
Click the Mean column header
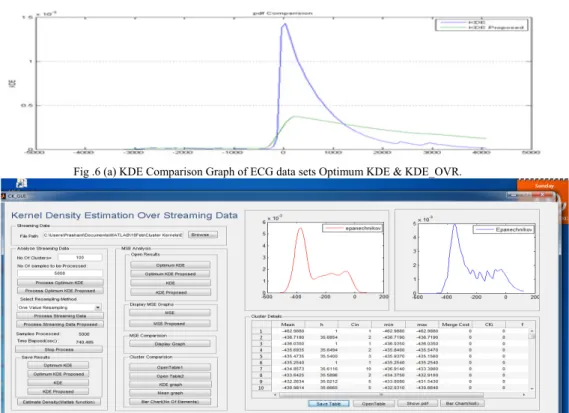[x=288, y=324]
